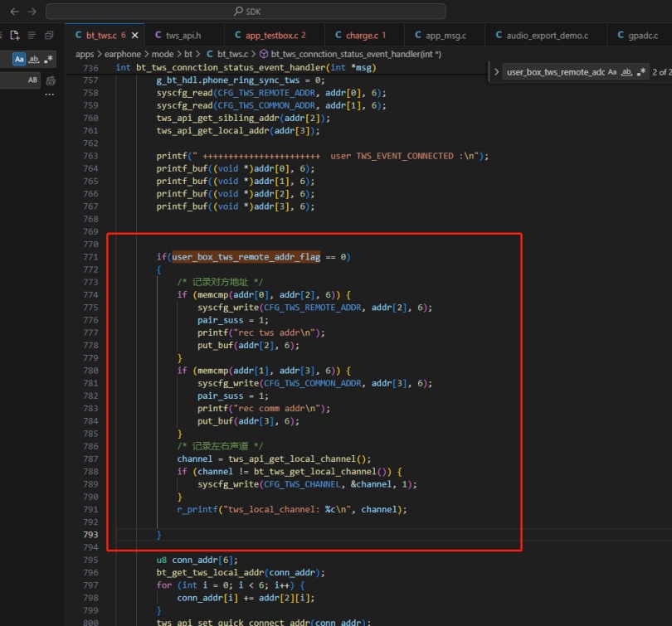Toggle Match Case in sidebar search
Viewport: 672px width, 626px height.
coord(19,59)
